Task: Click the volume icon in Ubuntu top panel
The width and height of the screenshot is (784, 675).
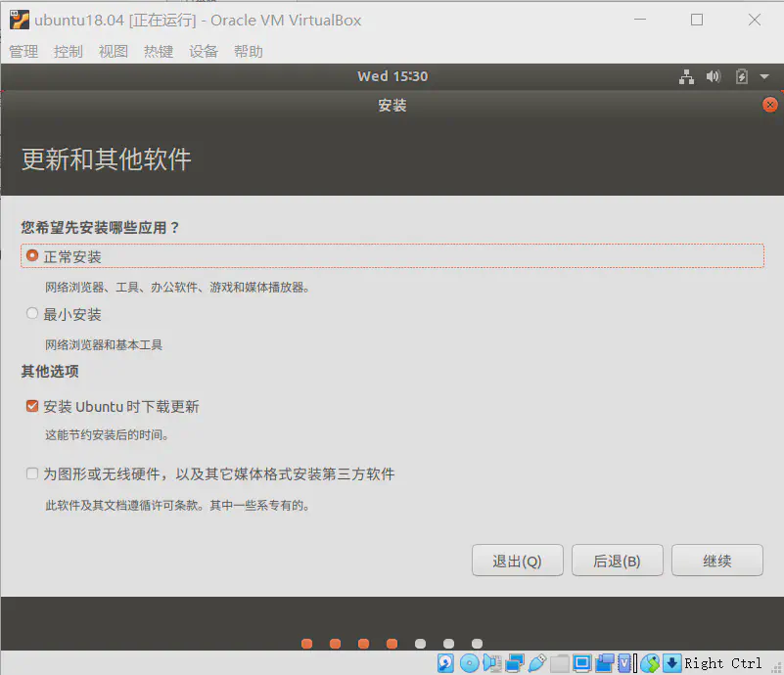Action: (x=713, y=76)
